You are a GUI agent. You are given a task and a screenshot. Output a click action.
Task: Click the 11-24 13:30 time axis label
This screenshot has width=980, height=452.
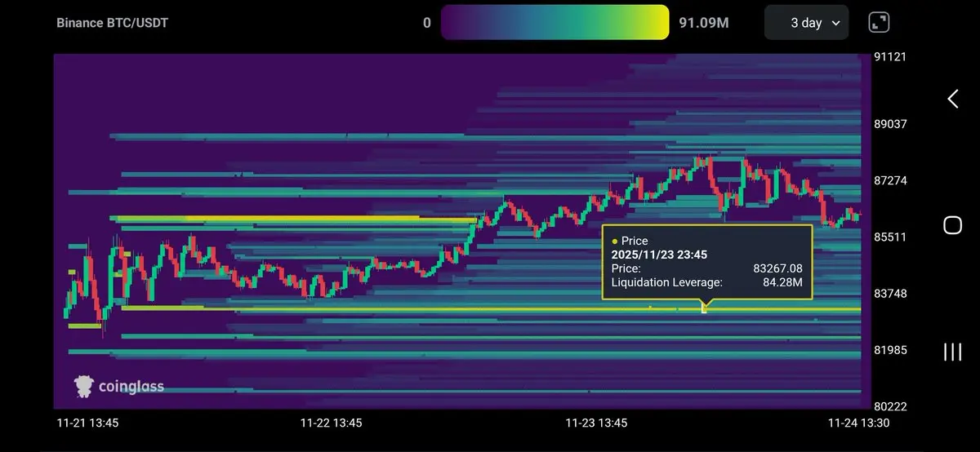coord(858,423)
